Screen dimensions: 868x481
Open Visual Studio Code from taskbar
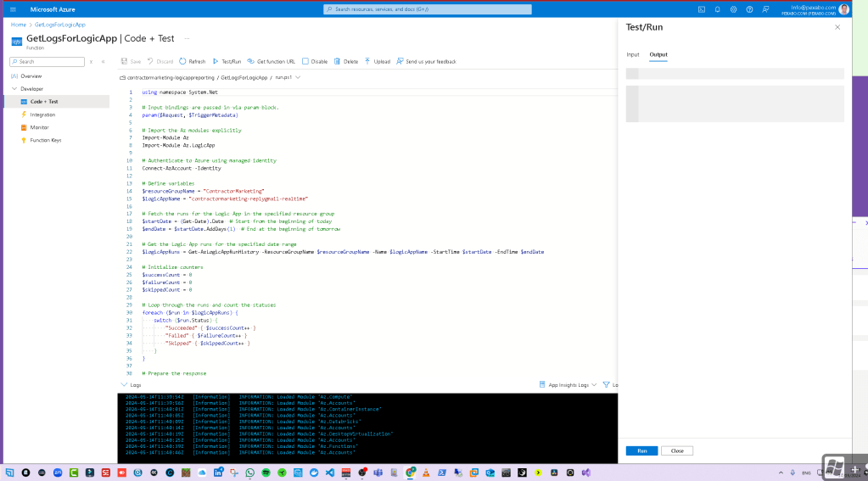click(330, 473)
